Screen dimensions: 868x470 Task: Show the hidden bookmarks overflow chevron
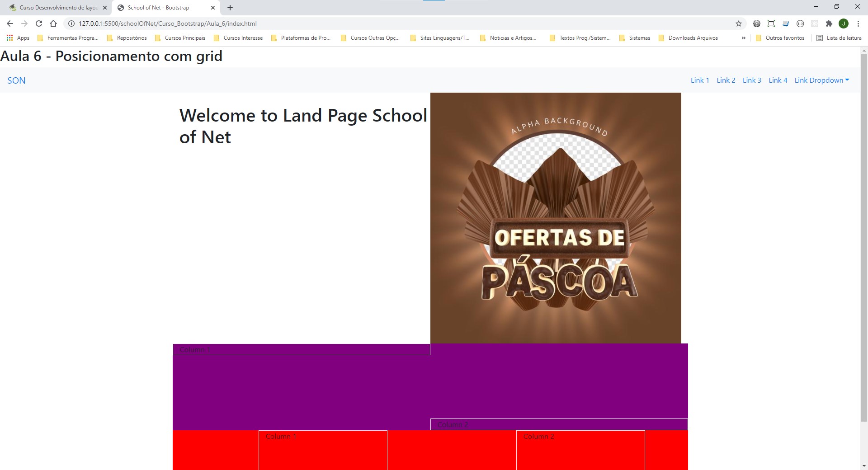[743, 38]
